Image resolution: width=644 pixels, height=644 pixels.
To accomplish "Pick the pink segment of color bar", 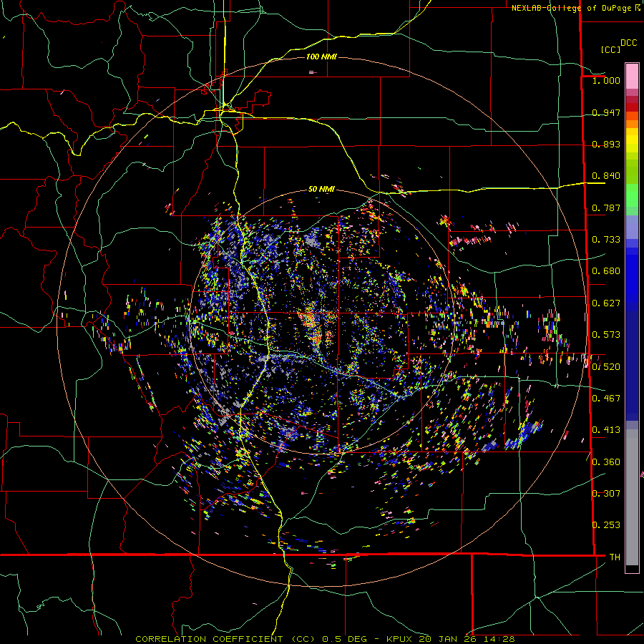I will pos(632,76).
